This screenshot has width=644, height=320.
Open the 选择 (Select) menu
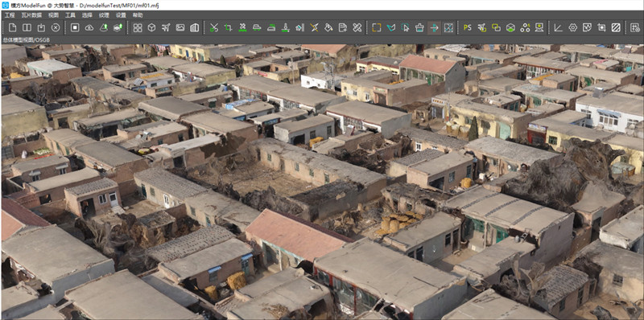tap(87, 15)
